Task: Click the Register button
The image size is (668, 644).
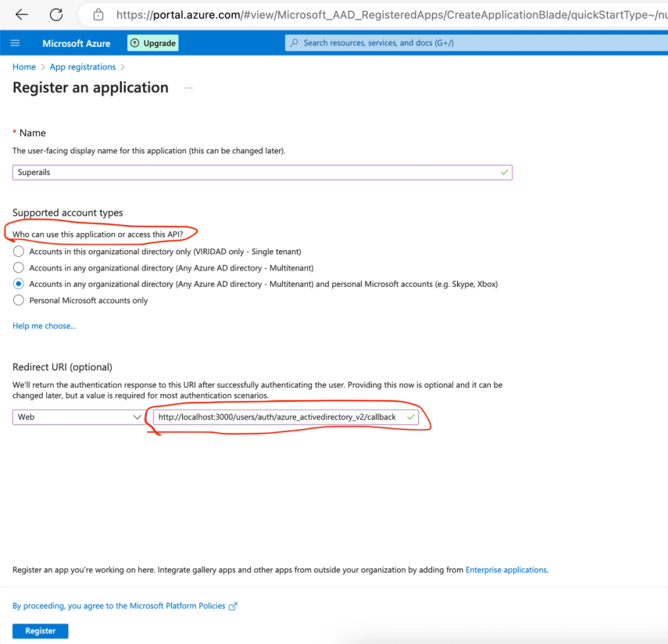Action: pyautogui.click(x=41, y=631)
